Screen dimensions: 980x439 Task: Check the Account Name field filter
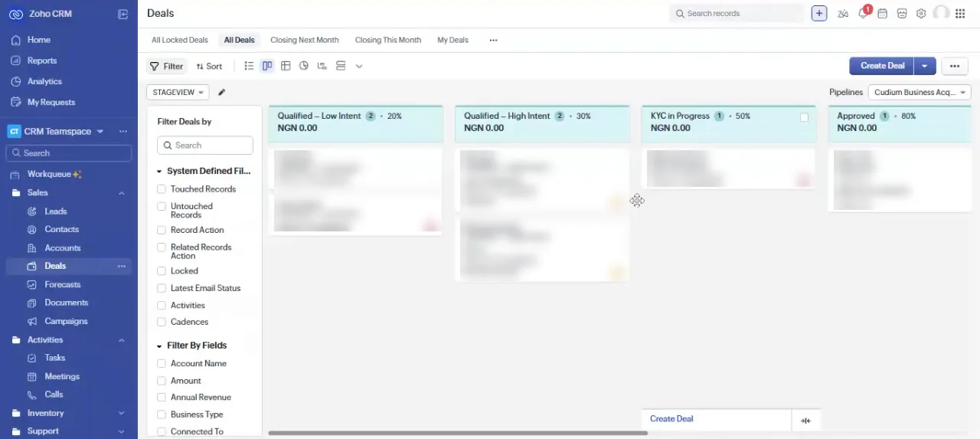click(162, 364)
